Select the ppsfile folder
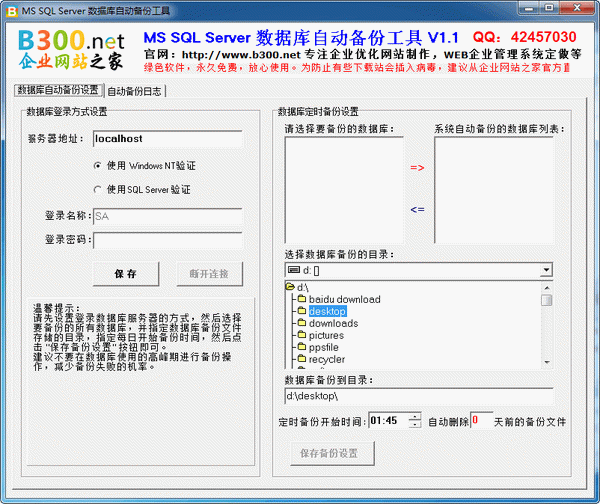600x504 pixels. click(324, 347)
